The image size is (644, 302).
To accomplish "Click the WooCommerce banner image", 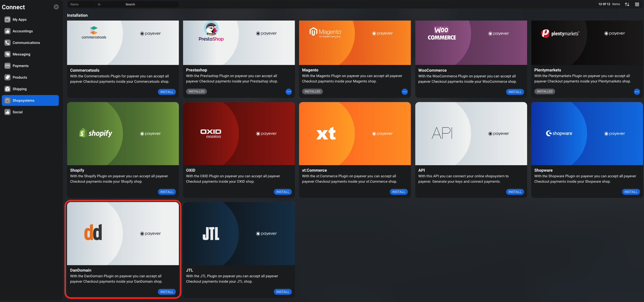I will (471, 43).
